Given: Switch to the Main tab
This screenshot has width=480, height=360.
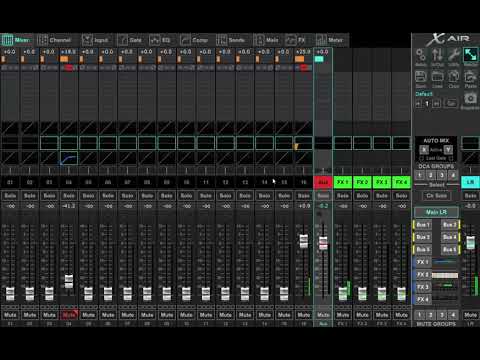Looking at the screenshot, I should pyautogui.click(x=266, y=40).
